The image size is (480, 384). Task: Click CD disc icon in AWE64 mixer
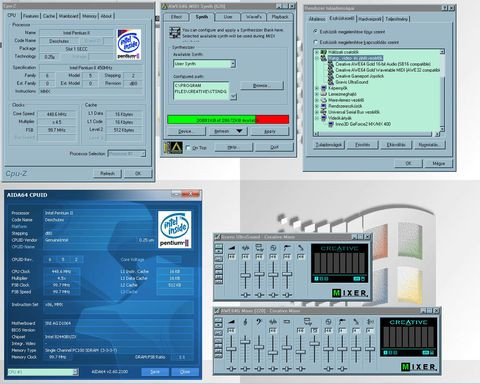click(x=328, y=322)
